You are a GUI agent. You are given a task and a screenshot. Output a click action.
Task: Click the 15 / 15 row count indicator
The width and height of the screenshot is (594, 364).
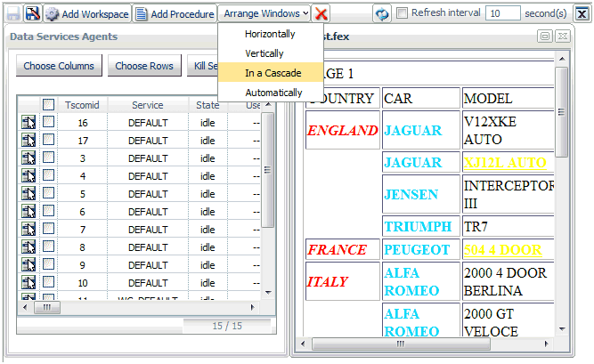(x=227, y=326)
